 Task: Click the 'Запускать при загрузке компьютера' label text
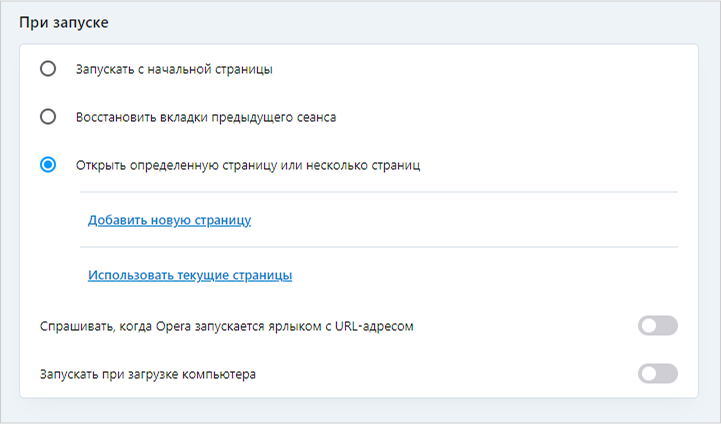tap(147, 375)
